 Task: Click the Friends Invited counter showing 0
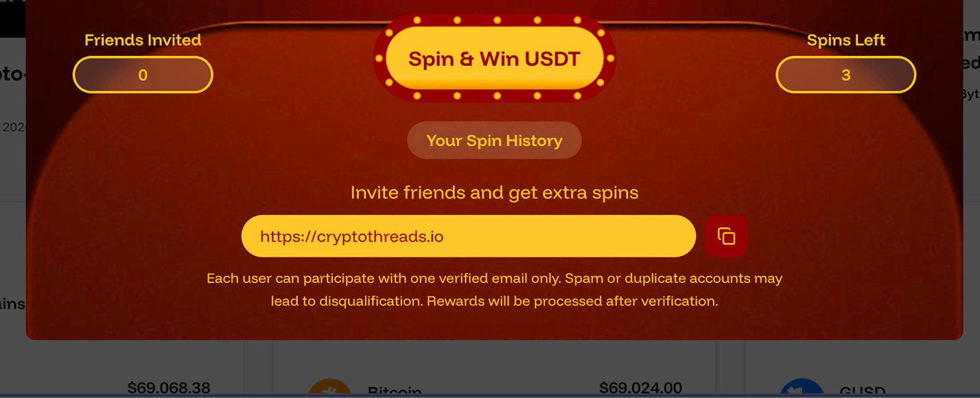click(143, 75)
